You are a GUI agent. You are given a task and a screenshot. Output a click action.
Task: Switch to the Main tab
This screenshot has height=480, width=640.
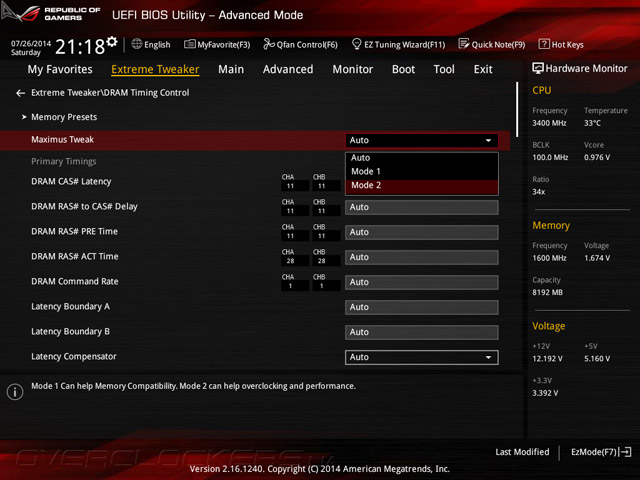(x=231, y=69)
